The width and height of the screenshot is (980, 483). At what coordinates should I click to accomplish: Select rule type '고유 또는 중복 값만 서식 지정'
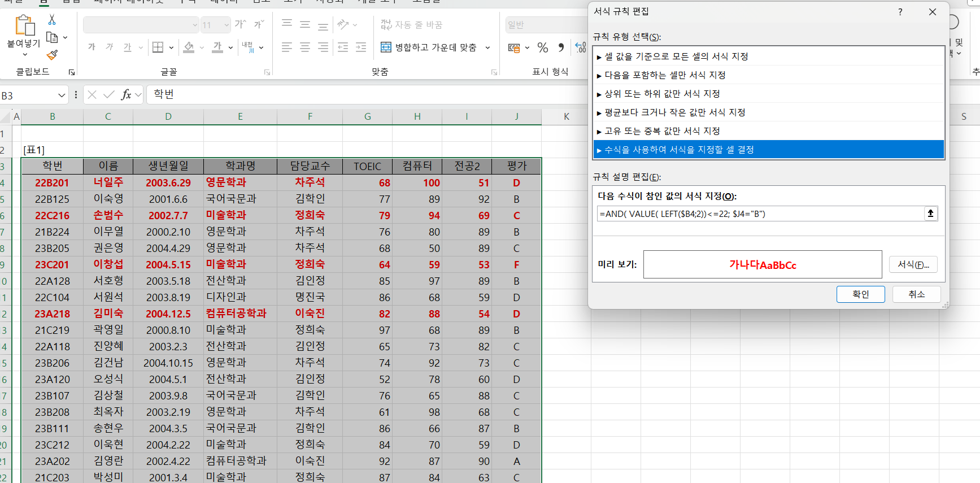click(x=662, y=131)
